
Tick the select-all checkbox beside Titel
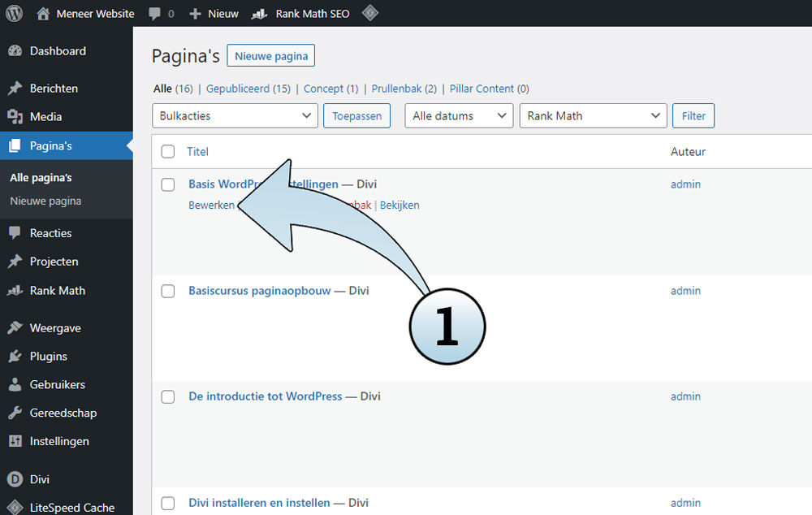[x=168, y=152]
